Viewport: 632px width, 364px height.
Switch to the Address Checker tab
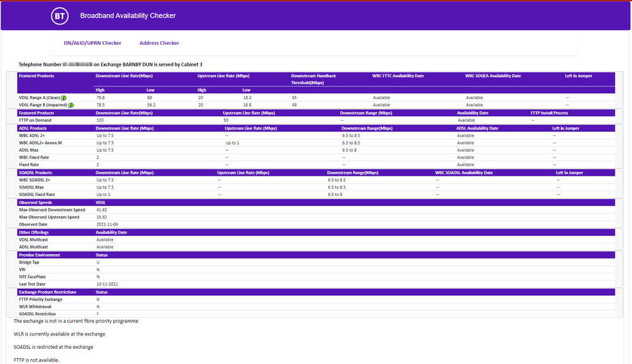[159, 42]
